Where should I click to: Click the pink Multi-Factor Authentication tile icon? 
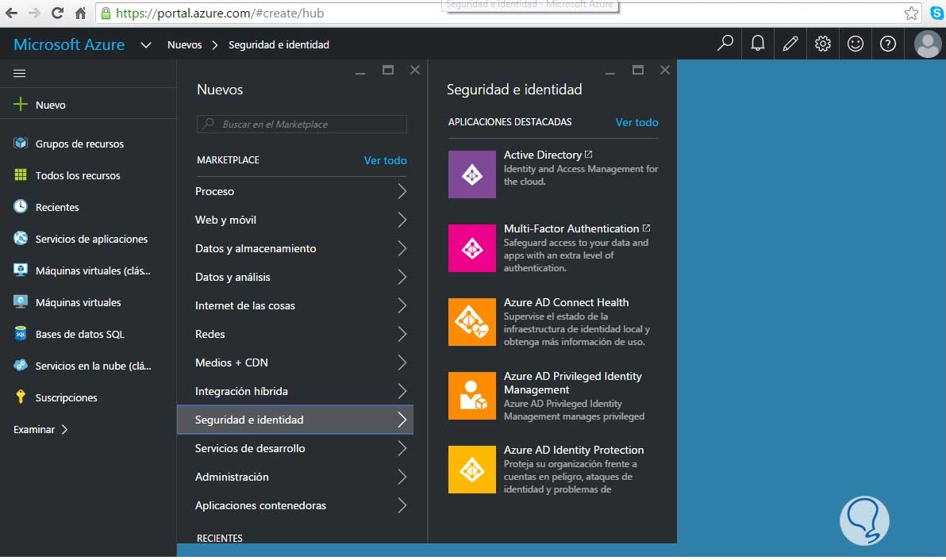click(x=471, y=248)
